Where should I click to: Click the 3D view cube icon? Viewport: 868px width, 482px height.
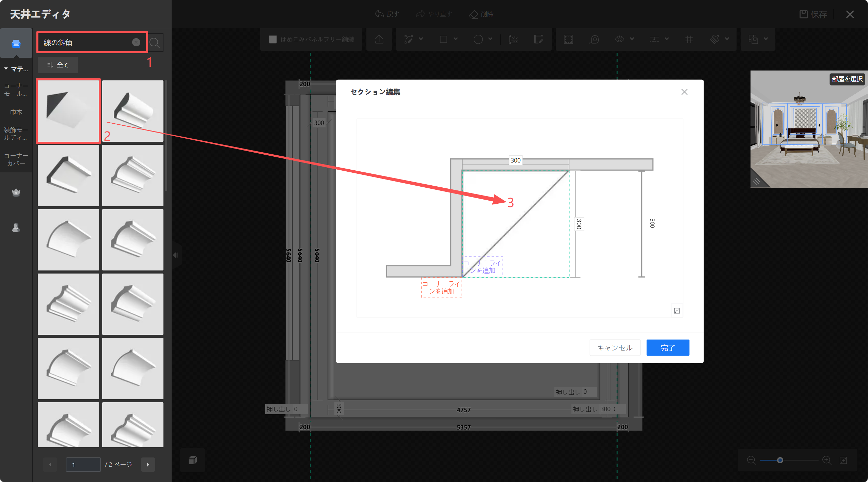tap(193, 461)
